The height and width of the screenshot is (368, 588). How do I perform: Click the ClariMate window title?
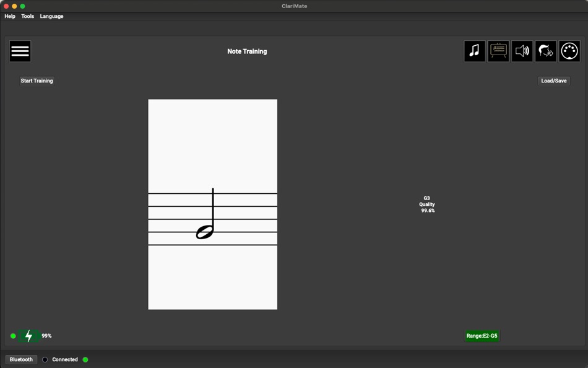(x=295, y=6)
